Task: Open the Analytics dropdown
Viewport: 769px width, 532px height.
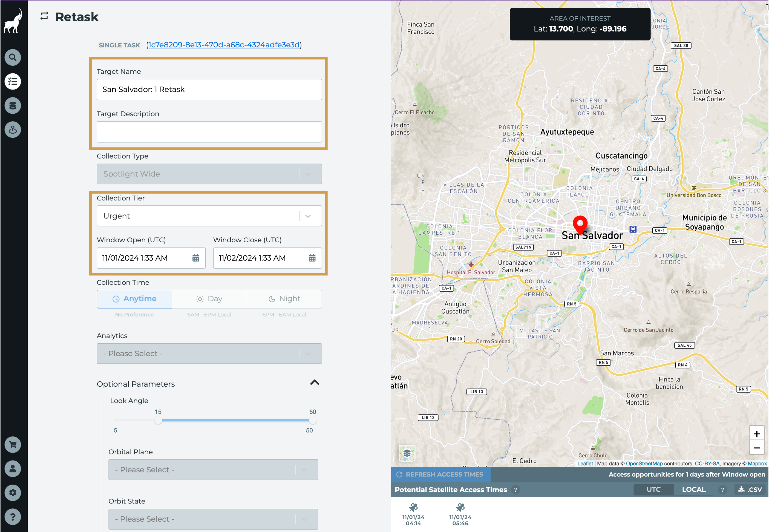Action: pyautogui.click(x=209, y=353)
